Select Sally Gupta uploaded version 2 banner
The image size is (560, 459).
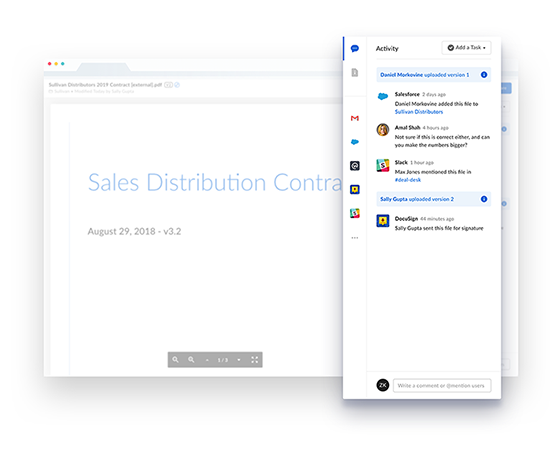(x=434, y=199)
